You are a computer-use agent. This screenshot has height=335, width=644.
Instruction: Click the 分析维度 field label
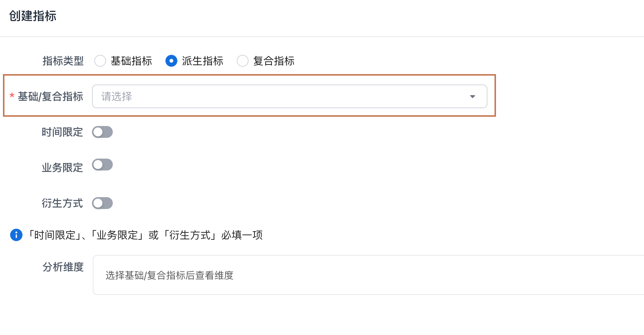click(x=63, y=267)
